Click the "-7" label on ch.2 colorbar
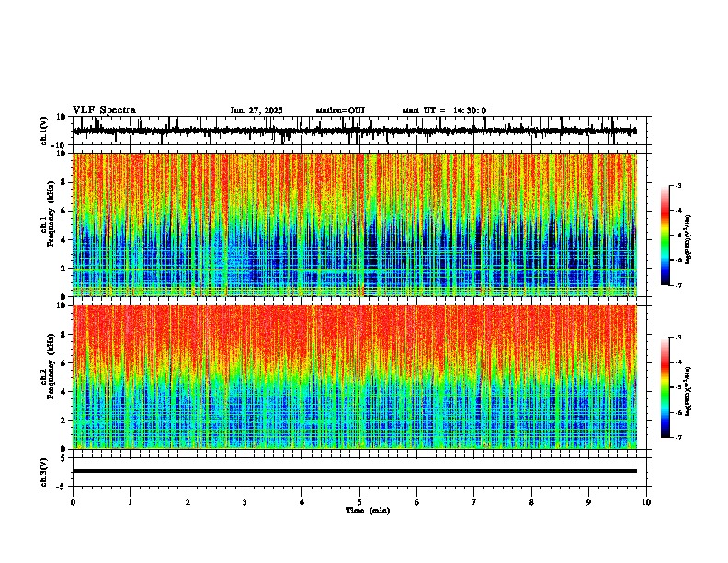Image resolution: width=728 pixels, height=563 pixels. point(677,437)
